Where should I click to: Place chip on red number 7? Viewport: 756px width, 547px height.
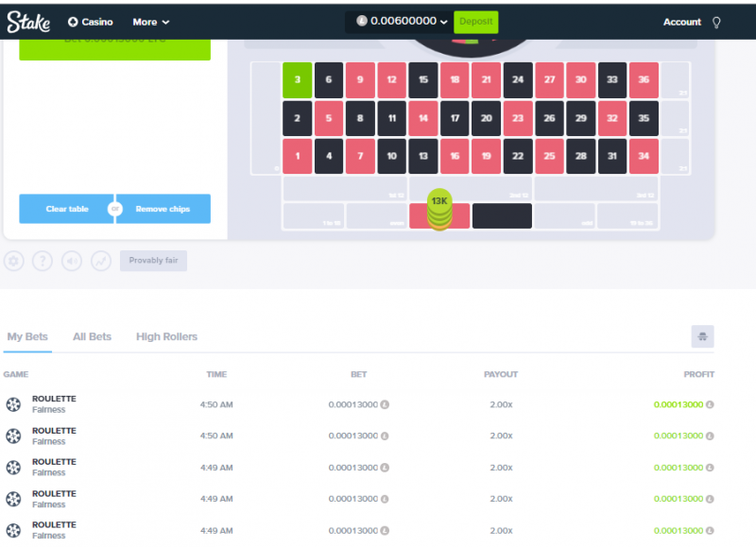(360, 156)
